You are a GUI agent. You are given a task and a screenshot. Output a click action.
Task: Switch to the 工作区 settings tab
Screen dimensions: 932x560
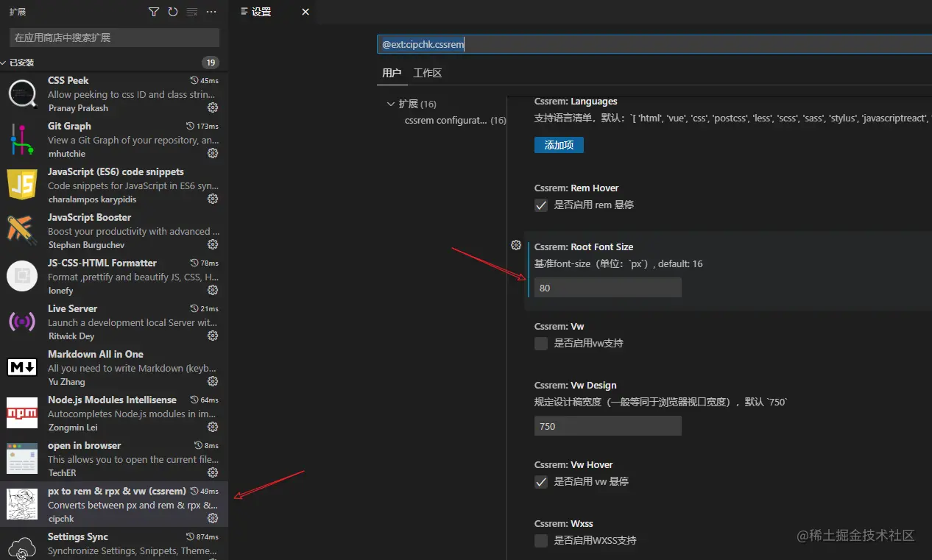[428, 73]
